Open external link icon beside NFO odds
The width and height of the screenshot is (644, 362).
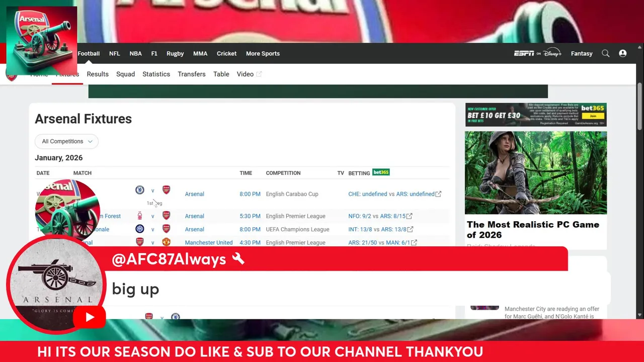(x=409, y=216)
